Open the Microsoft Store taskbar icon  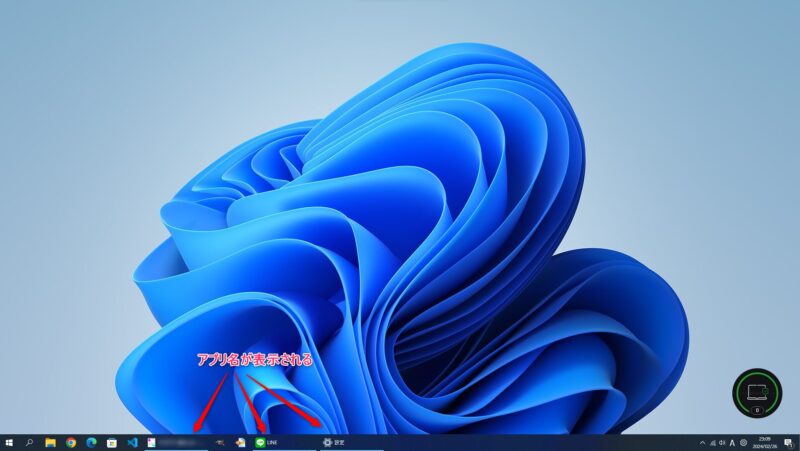tap(111, 441)
